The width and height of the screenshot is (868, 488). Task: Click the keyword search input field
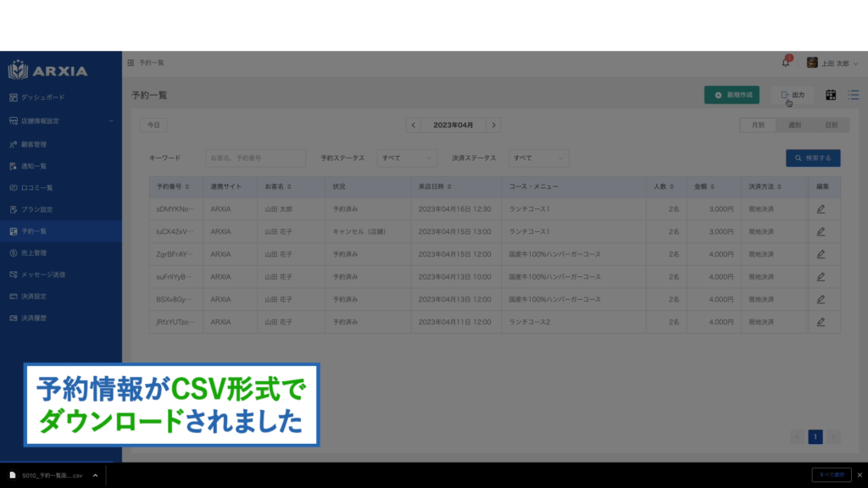(255, 158)
